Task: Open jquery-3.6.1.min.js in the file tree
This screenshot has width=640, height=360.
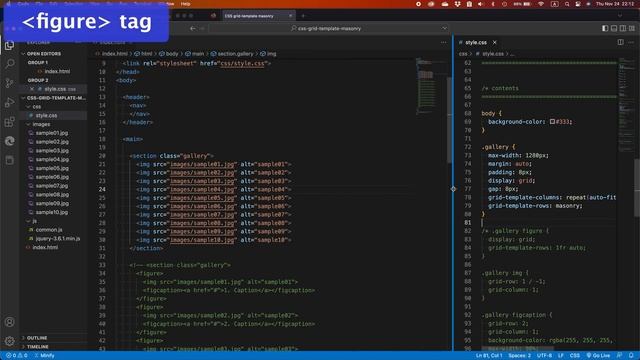Action: 58,238
